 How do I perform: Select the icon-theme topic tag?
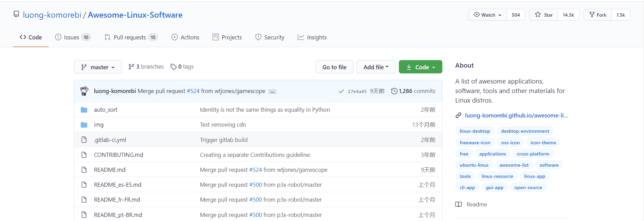(543, 143)
